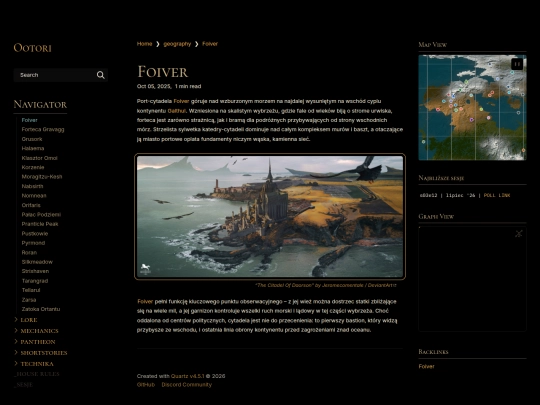Go to Home breadcrumb
This screenshot has height=405, width=540.
click(144, 44)
